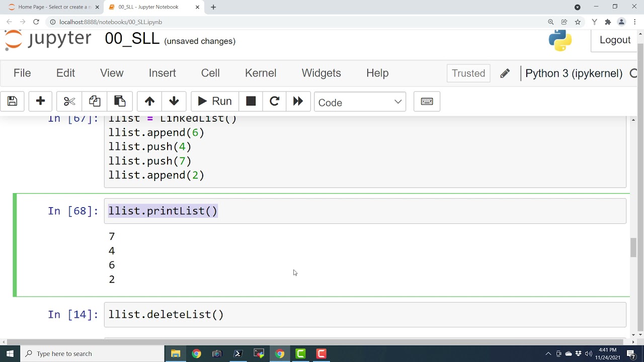Open File Explorer from taskbar
The height and width of the screenshot is (362, 644).
176,353
